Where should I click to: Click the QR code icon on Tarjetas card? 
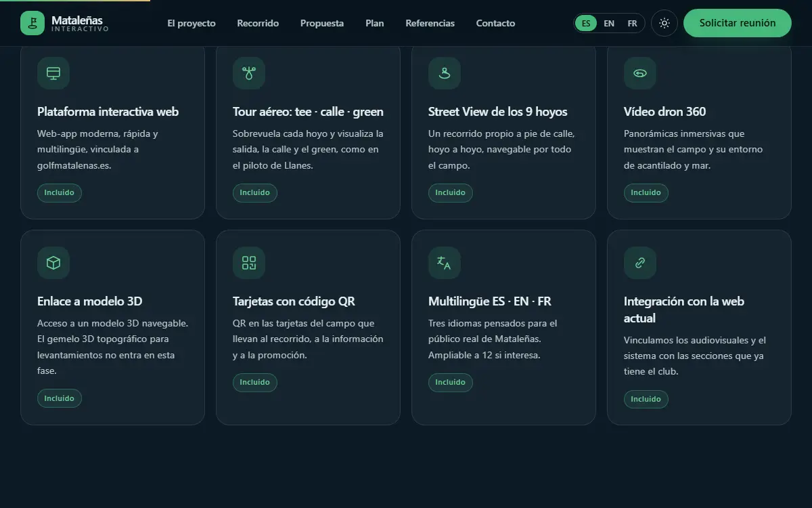(x=249, y=263)
